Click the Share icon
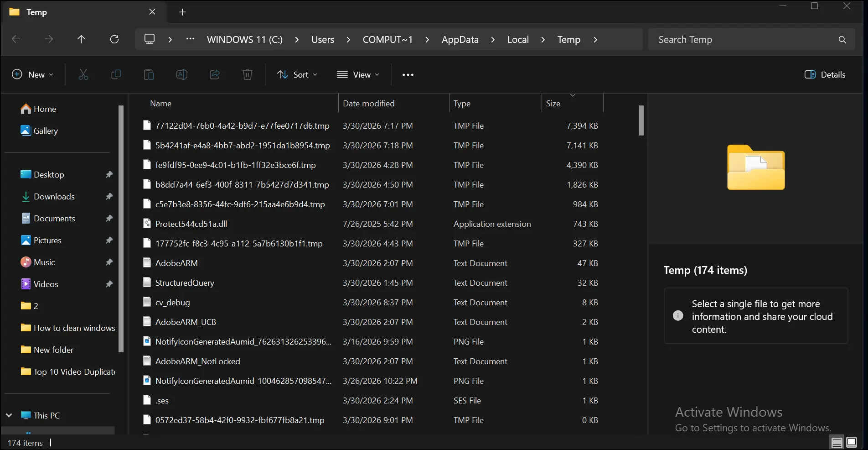Viewport: 868px width, 450px height. tap(214, 74)
